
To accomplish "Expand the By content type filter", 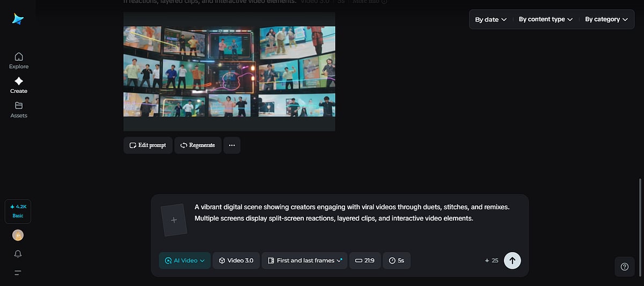I will (x=545, y=19).
